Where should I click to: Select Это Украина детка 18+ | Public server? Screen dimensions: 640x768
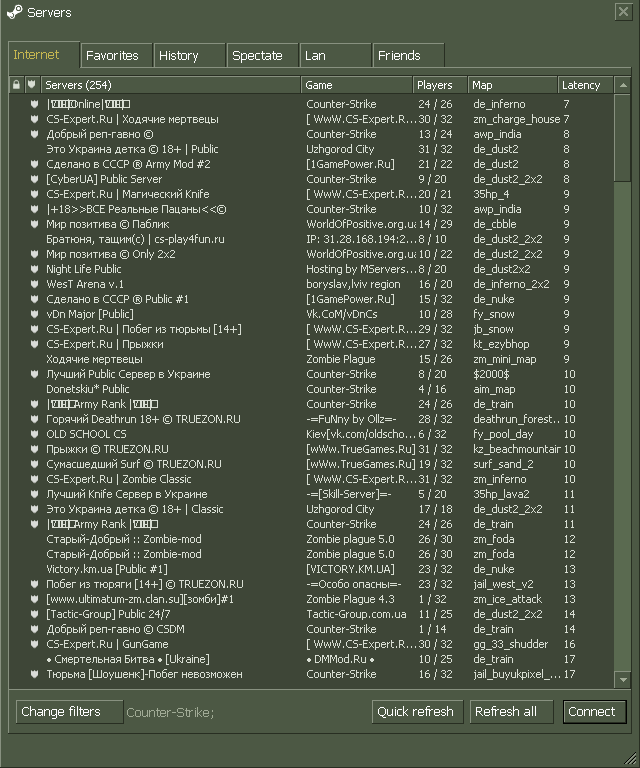311,149
